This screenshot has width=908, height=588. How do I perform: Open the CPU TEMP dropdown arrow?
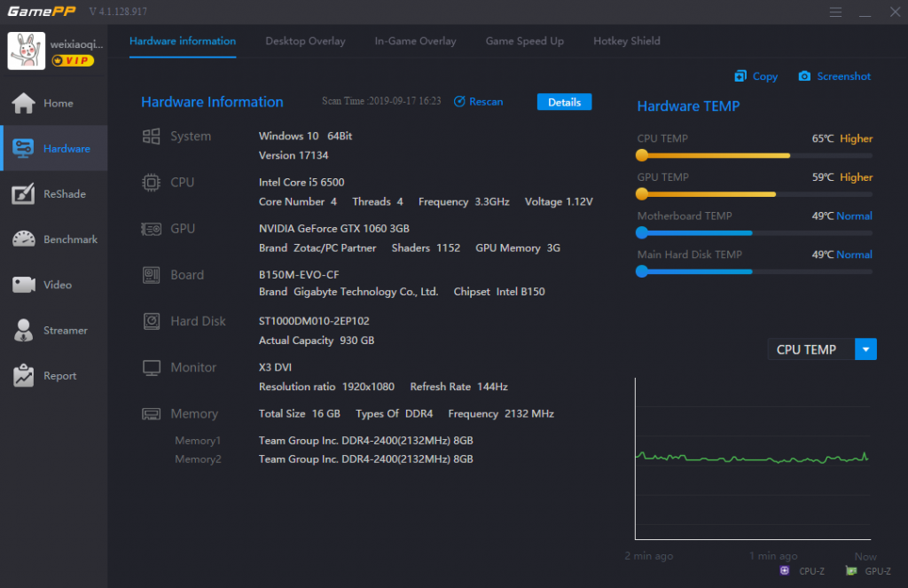pyautogui.click(x=865, y=349)
